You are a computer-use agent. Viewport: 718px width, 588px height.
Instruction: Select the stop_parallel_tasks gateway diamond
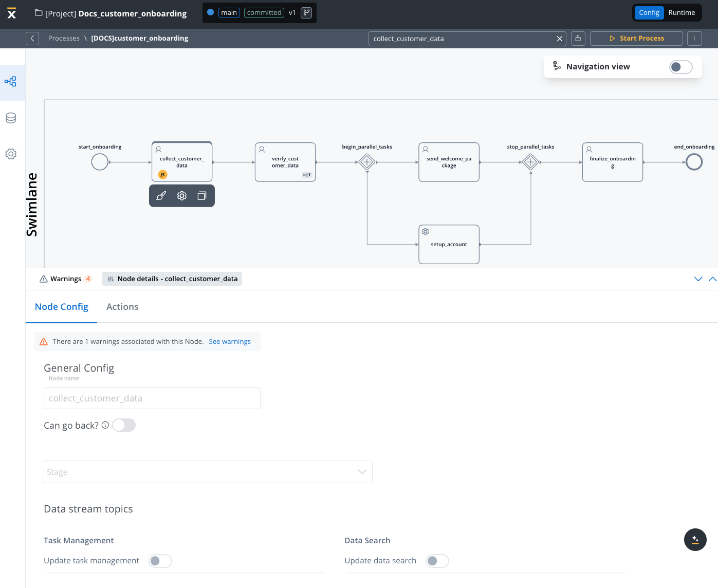pos(530,162)
